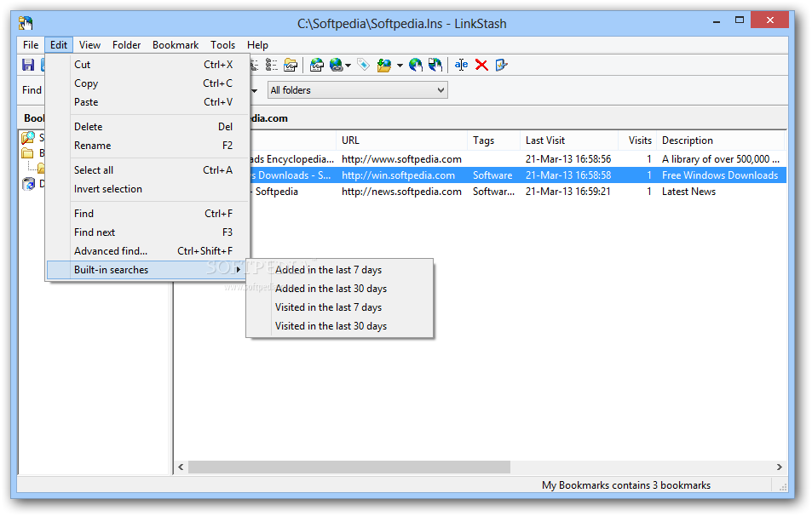812x516 pixels.
Task: Click the Latest News description cell
Action: point(688,192)
